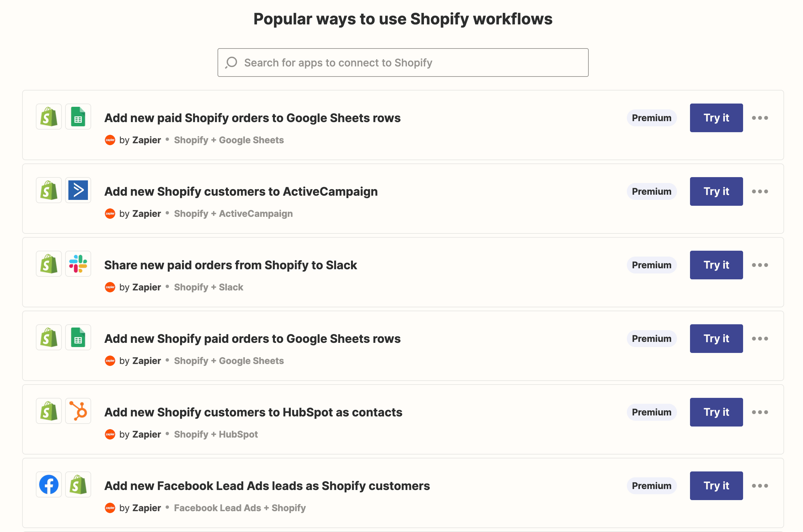Focus the Search for apps to connect field
The image size is (803, 532).
pos(403,63)
